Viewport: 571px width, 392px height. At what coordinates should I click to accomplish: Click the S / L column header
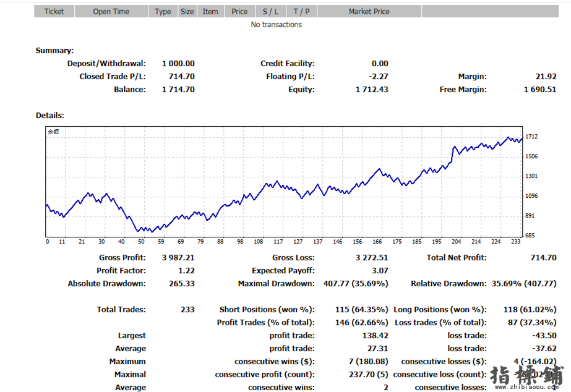pyautogui.click(x=270, y=11)
